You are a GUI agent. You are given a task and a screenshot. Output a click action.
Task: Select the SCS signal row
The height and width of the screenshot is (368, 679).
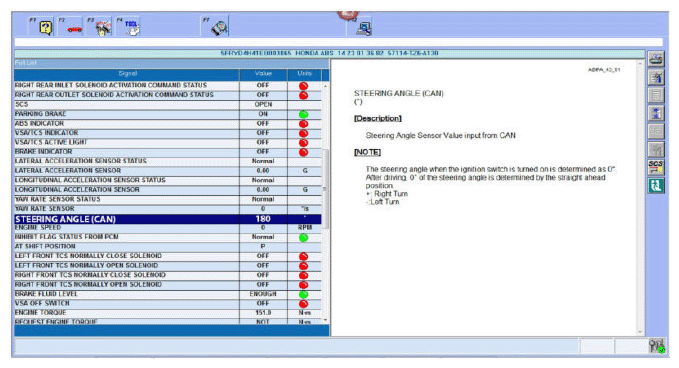[168, 104]
